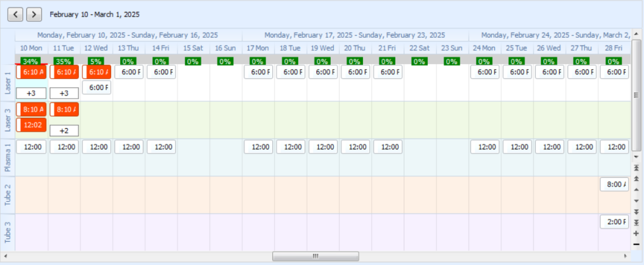
Task: Click the previous resource page double-up arrow
Action: click(636, 179)
